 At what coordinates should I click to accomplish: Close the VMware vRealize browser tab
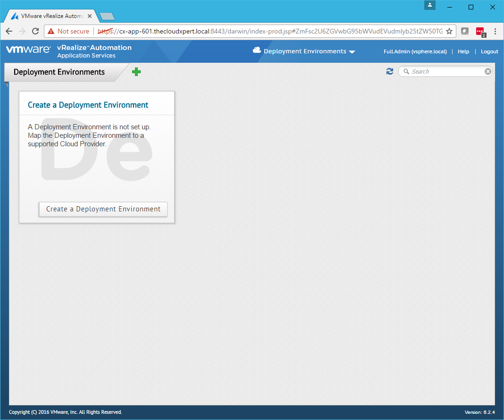[90, 16]
